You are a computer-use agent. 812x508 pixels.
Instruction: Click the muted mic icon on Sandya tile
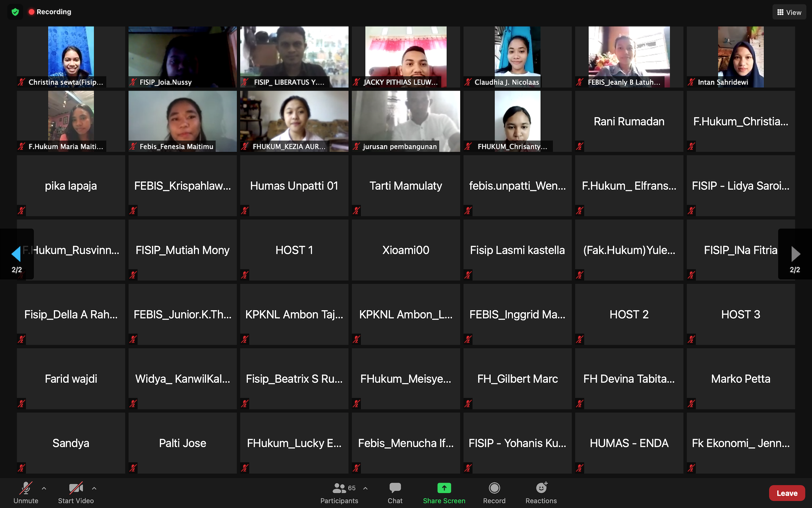21,468
